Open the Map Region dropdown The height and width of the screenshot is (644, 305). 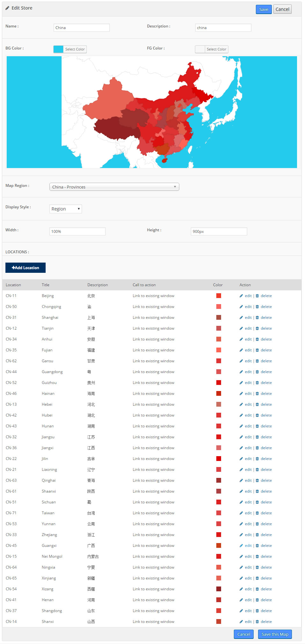coord(114,187)
